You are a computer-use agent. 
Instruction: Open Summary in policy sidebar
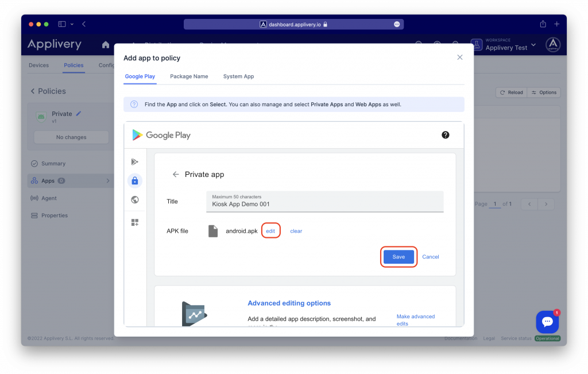coord(53,164)
